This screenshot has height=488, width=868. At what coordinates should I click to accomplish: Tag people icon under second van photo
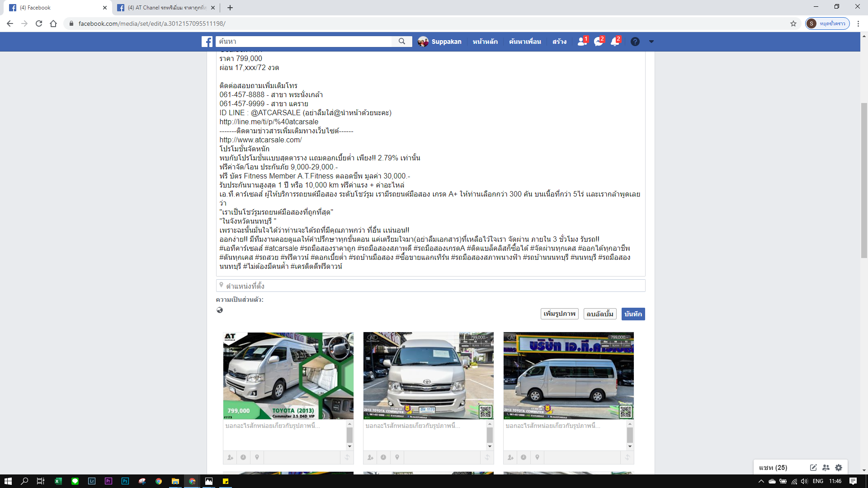click(370, 457)
